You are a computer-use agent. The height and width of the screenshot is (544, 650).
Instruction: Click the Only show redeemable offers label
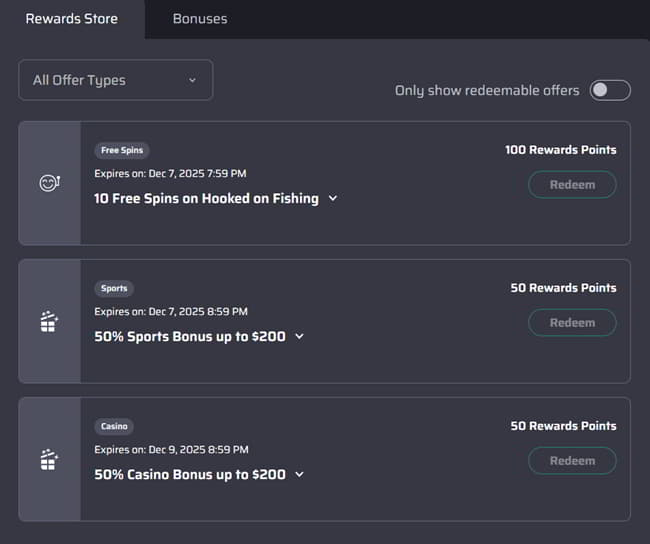[487, 90]
